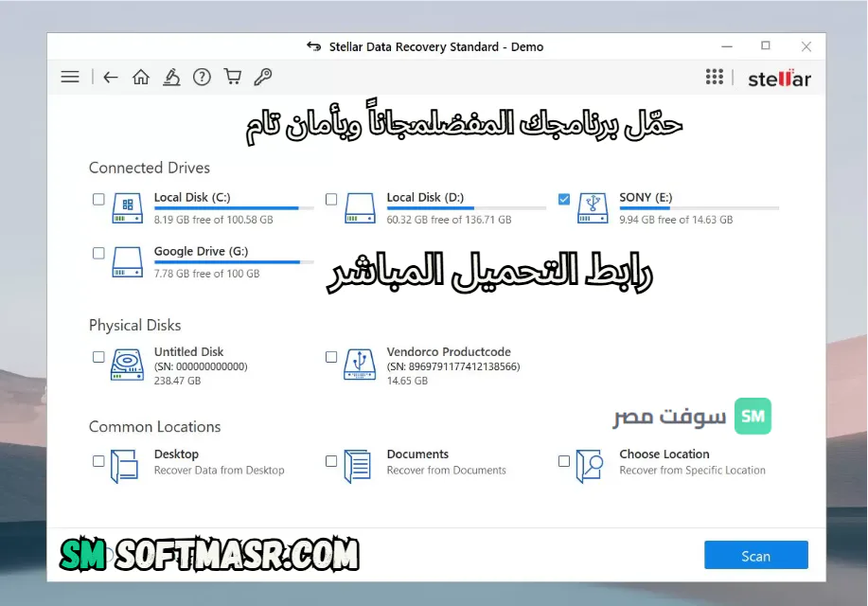Screen dimensions: 868x606
Task: Click '14.65 GB' disk size text
Action: 407,381
